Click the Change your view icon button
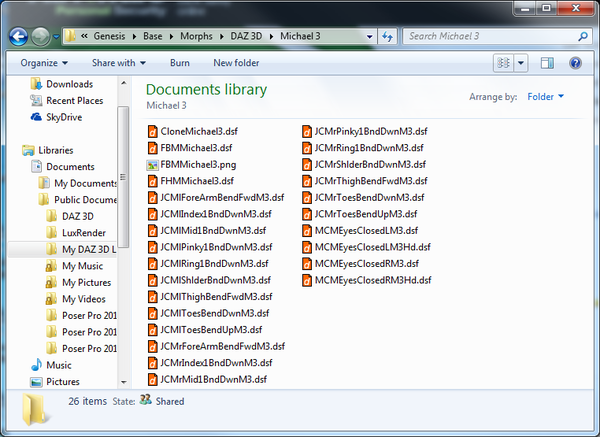The height and width of the screenshot is (437, 600). 503,63
